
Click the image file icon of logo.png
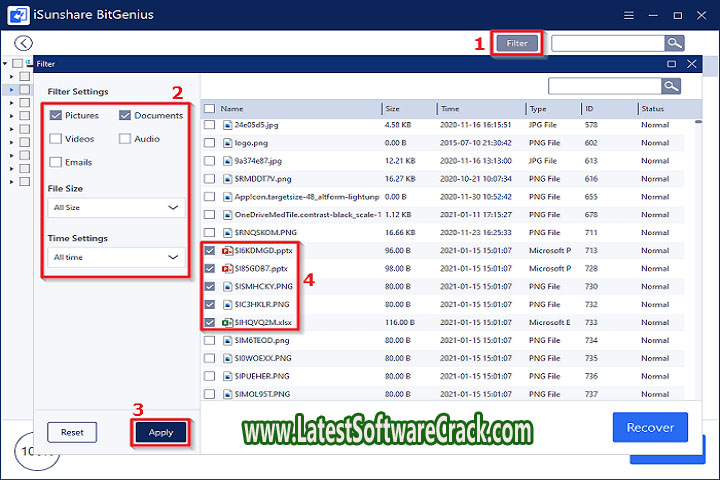[x=227, y=143]
